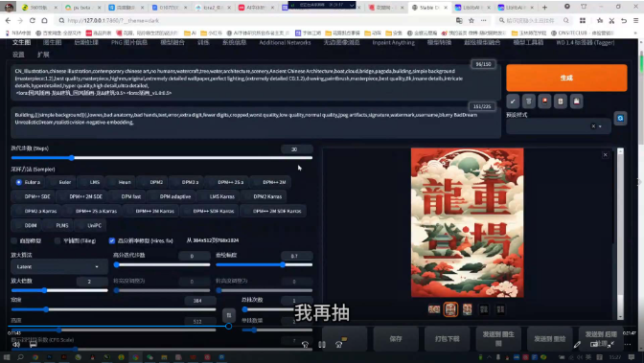644x363 pixels.
Task: Open the Latent upscaler dropdown
Action: click(x=59, y=266)
